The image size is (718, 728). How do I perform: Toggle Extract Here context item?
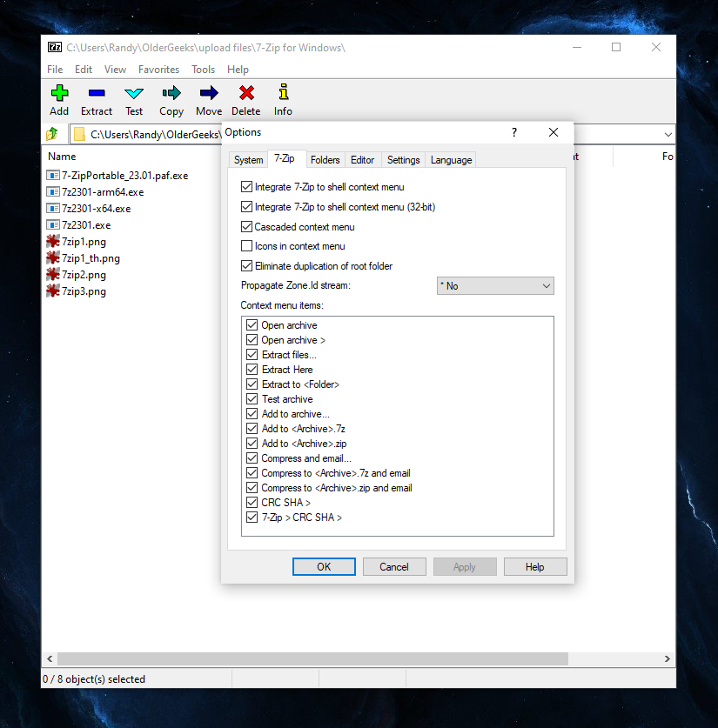click(252, 370)
